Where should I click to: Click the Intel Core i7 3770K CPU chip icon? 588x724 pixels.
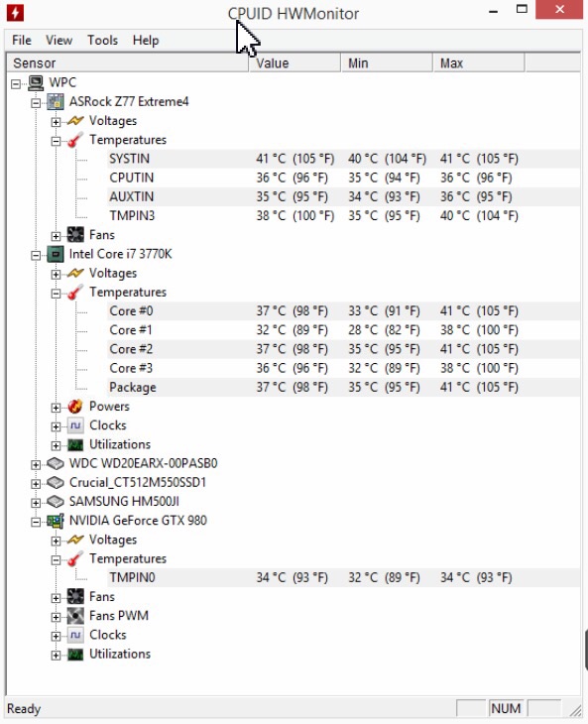point(56,255)
